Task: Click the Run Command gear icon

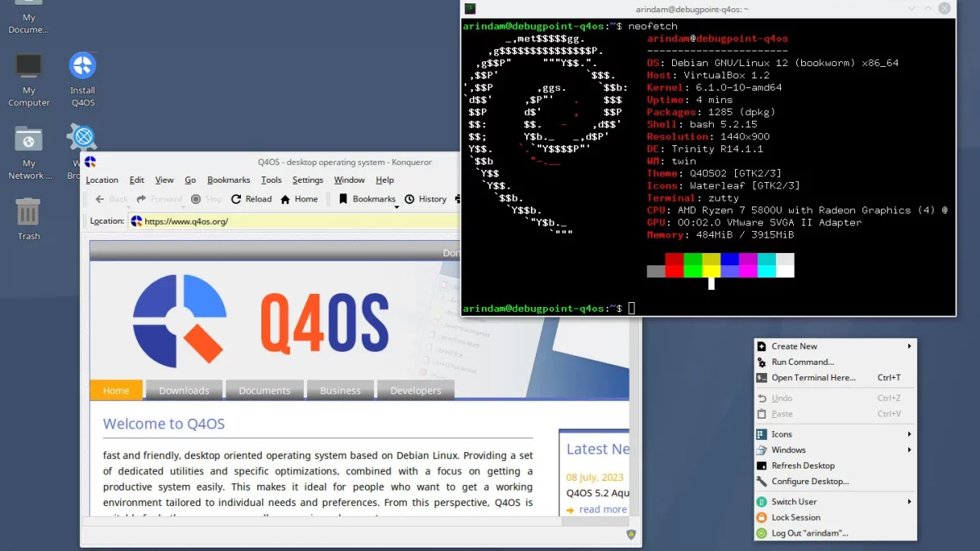Action: (x=761, y=362)
